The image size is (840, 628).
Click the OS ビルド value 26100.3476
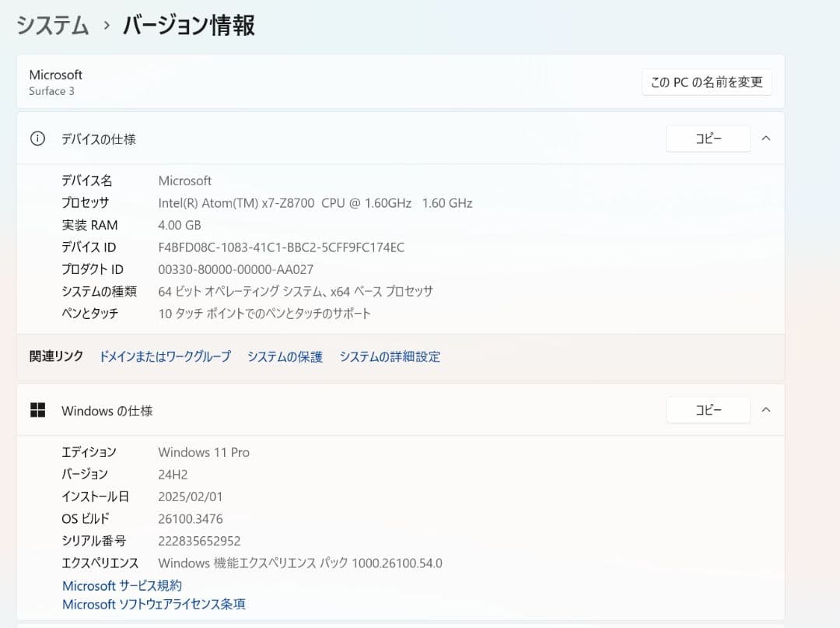(x=191, y=518)
